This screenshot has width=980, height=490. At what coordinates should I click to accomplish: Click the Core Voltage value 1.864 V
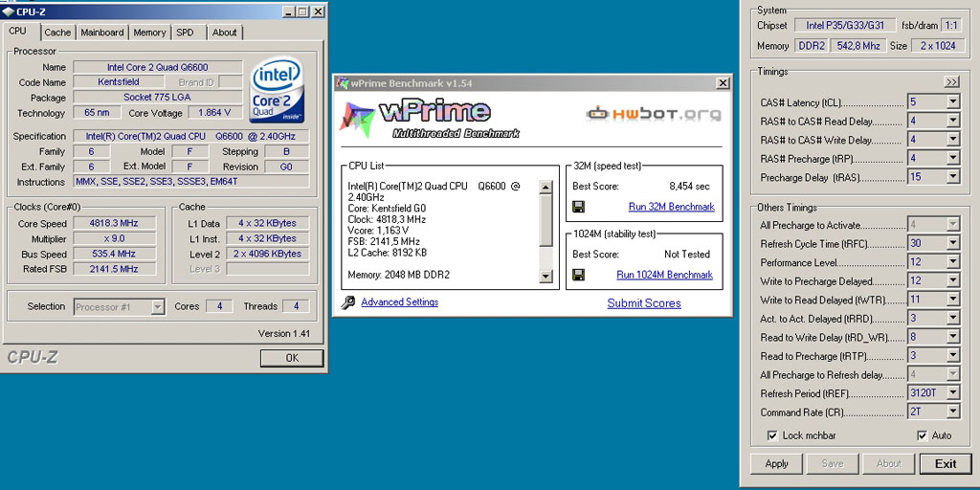coord(214,113)
